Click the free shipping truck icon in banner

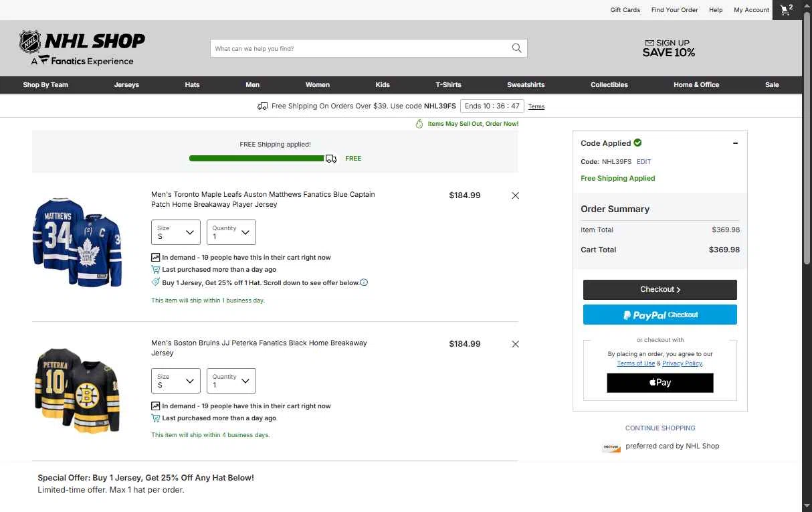click(263, 106)
